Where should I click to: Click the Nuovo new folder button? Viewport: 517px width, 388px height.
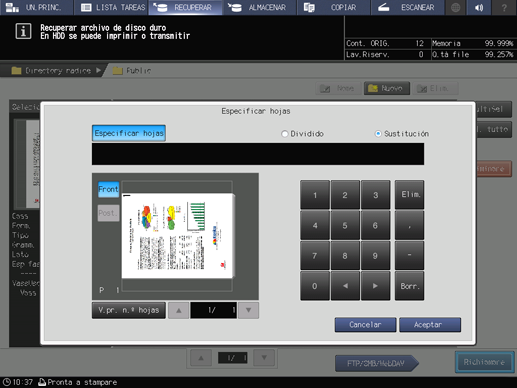point(387,88)
